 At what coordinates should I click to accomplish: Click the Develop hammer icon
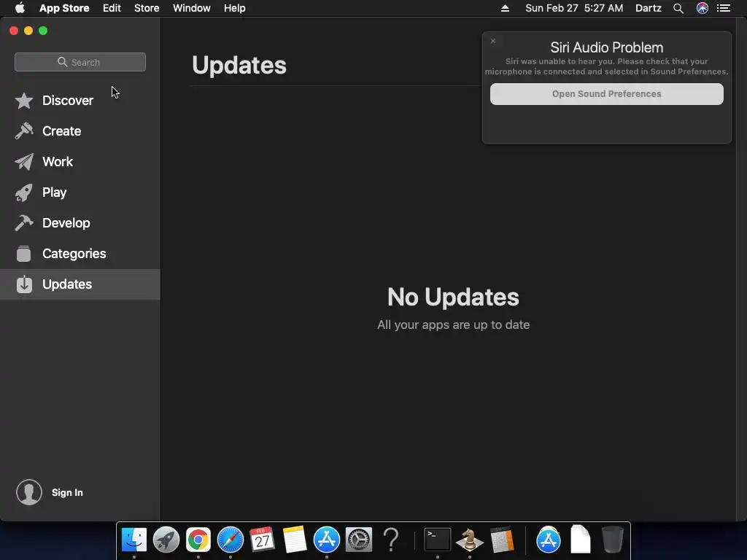point(24,223)
